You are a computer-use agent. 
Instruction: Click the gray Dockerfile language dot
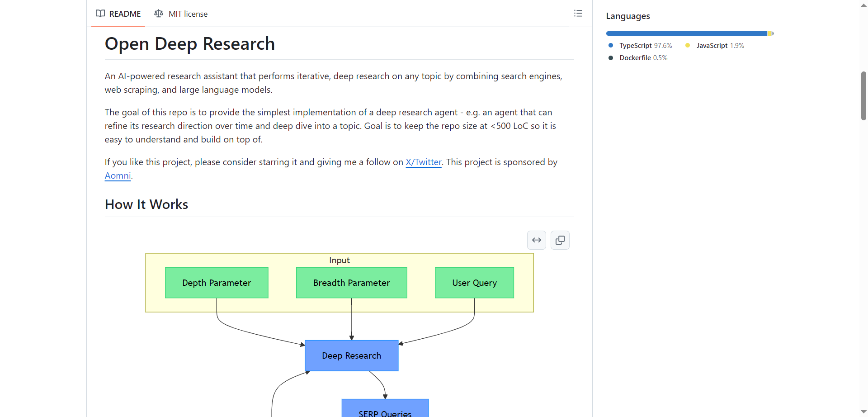pos(611,58)
